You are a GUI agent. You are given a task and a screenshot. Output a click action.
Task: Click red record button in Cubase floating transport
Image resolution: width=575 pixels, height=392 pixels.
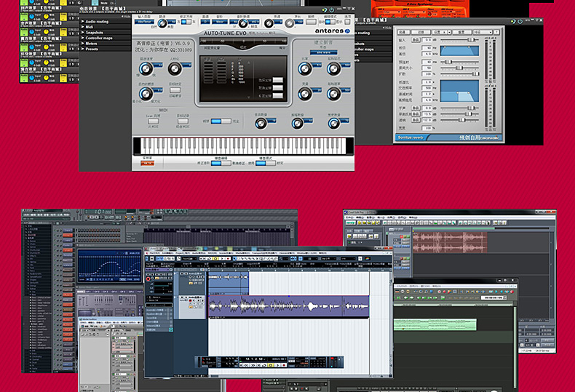tap(284, 365)
